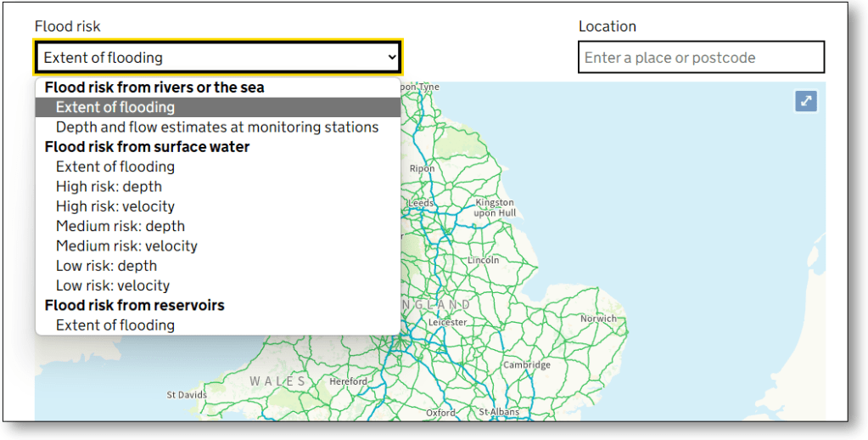Select rivers or sea Extent of flooding option

point(115,107)
